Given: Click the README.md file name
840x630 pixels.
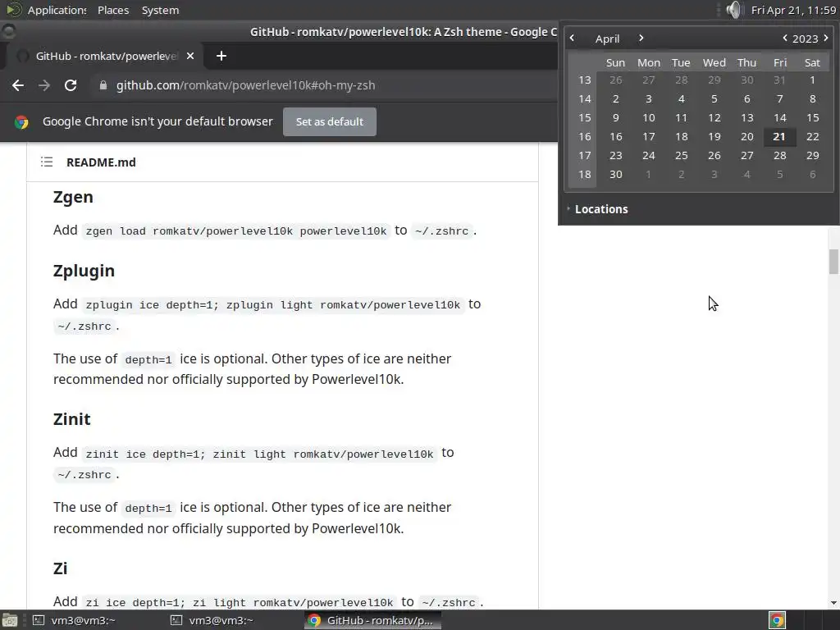Looking at the screenshot, I should (x=101, y=162).
